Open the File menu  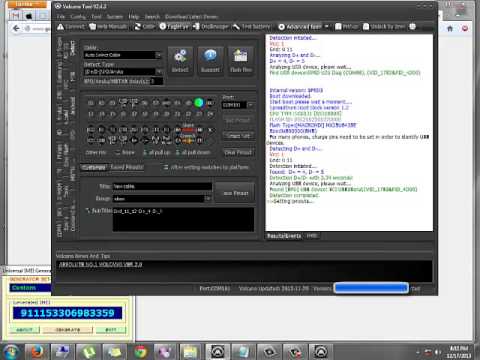61,17
